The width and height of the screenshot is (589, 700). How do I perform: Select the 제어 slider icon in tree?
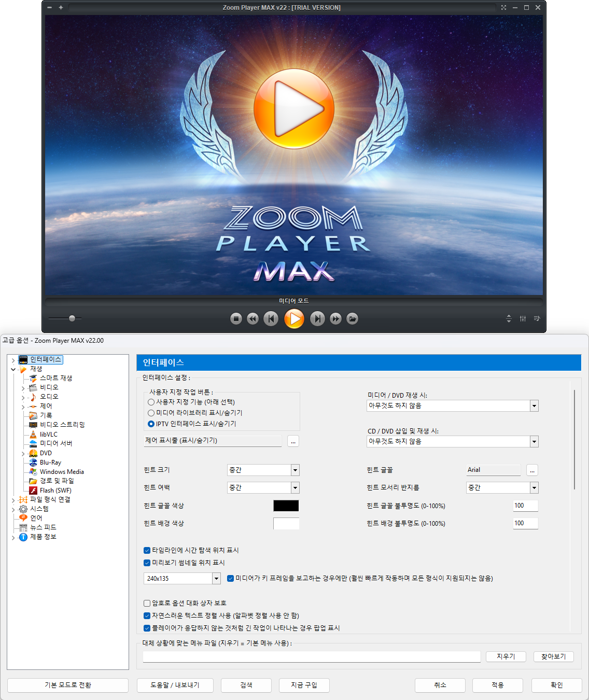(33, 406)
